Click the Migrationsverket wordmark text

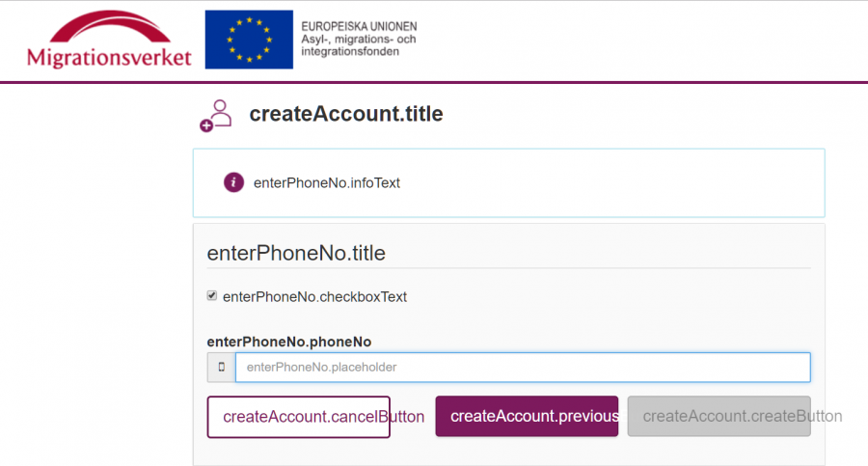[109, 57]
